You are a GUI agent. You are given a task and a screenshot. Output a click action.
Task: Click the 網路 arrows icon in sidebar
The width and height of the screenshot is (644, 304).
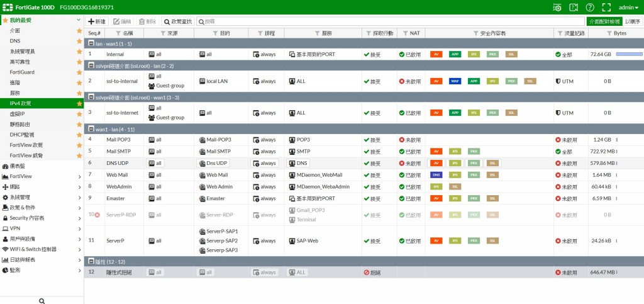pos(5,187)
